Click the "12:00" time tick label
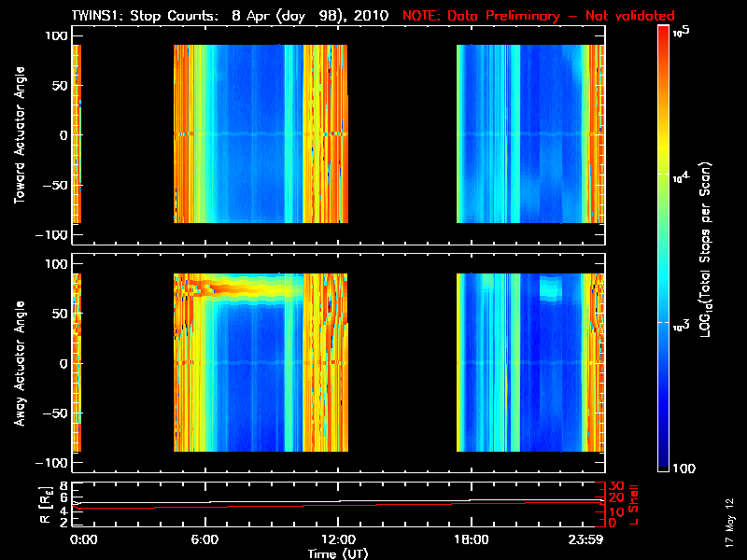 tap(338, 539)
